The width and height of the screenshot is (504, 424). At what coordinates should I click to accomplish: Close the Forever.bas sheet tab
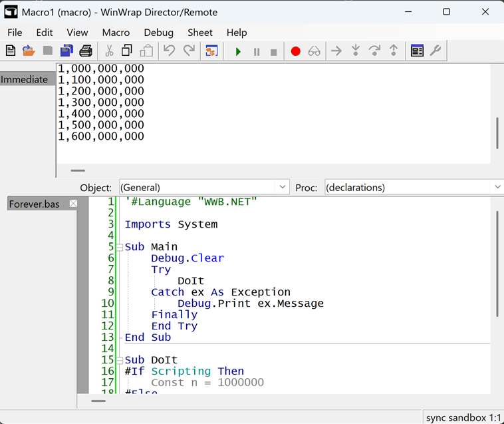pos(74,204)
